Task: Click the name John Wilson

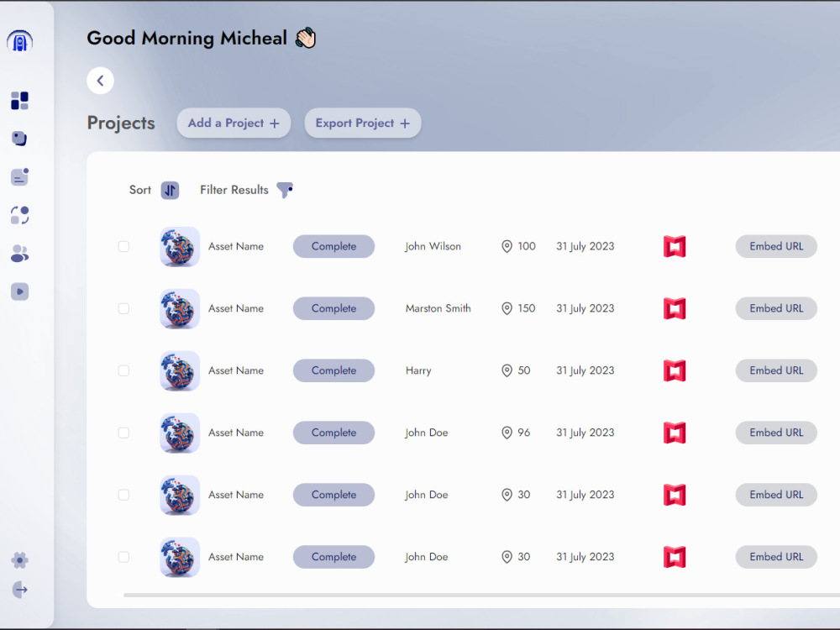Action: [433, 246]
